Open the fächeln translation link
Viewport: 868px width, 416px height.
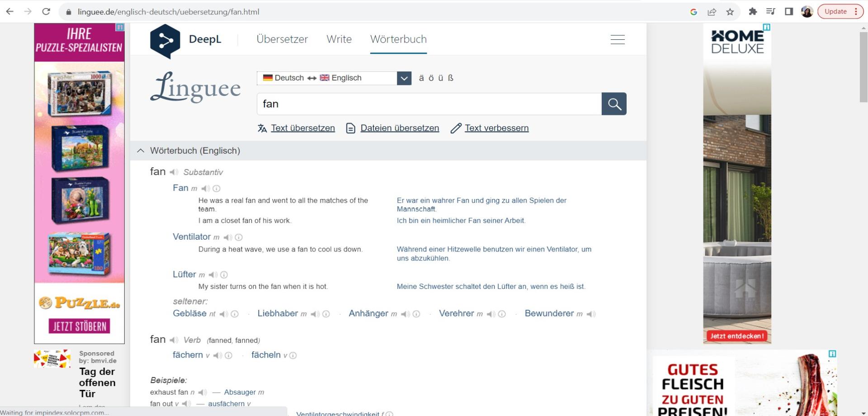(266, 355)
